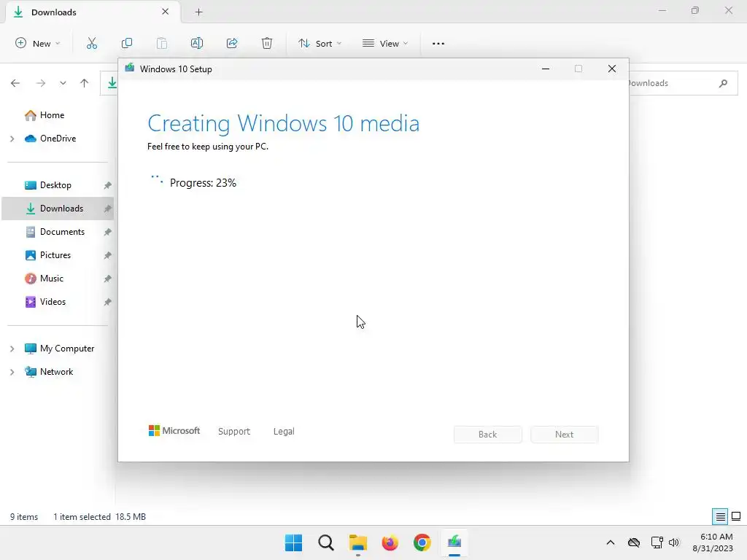Click the pin icon next to Desktop
Image resolution: width=747 pixels, height=560 pixels.
tap(108, 185)
